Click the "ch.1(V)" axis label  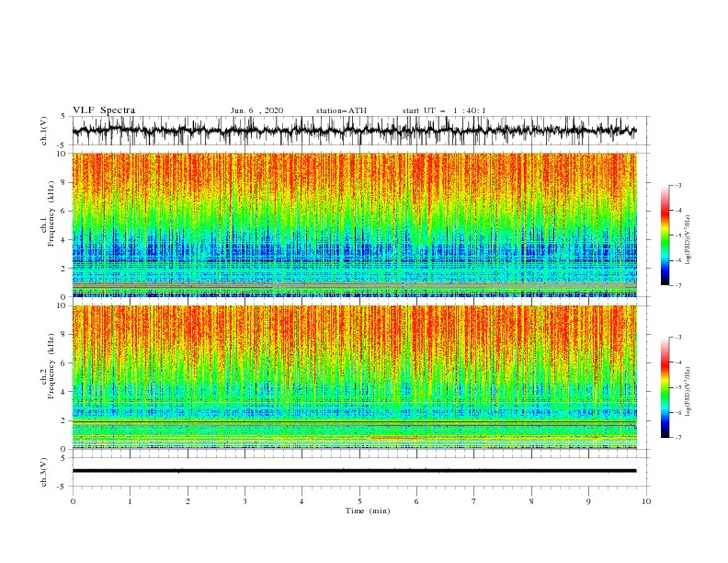tap(44, 131)
